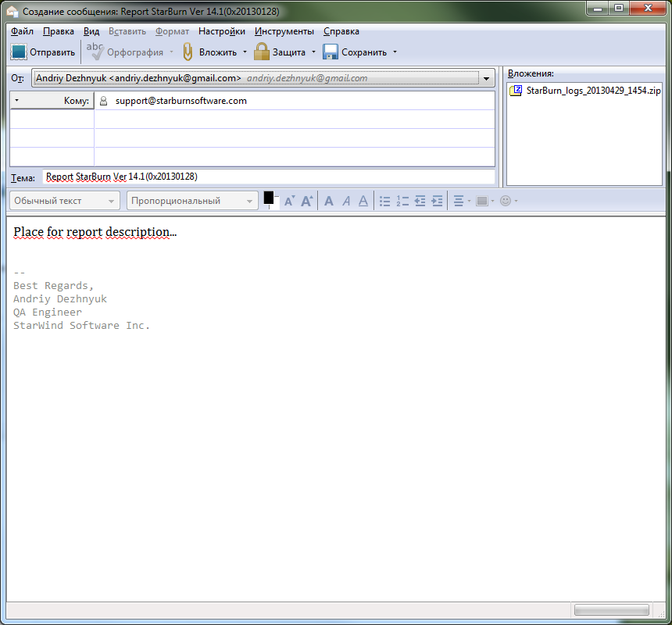672x625 pixels.
Task: Click the 'Best Regards,' signature line
Action: click(x=53, y=286)
